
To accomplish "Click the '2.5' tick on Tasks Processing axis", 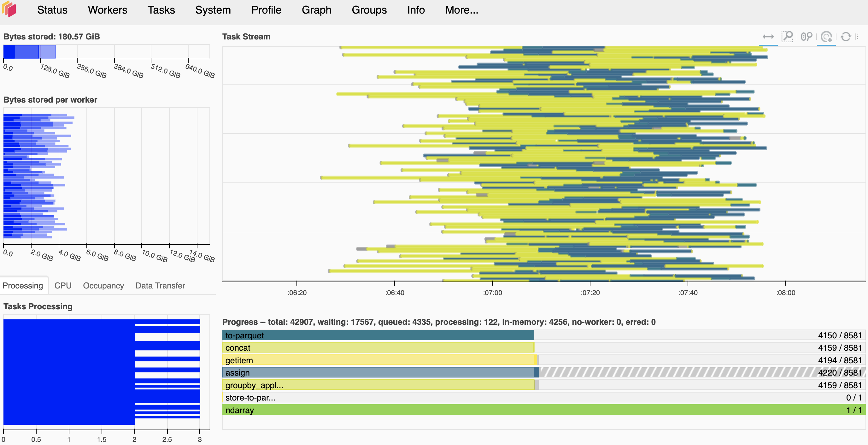I will pyautogui.click(x=167, y=439).
